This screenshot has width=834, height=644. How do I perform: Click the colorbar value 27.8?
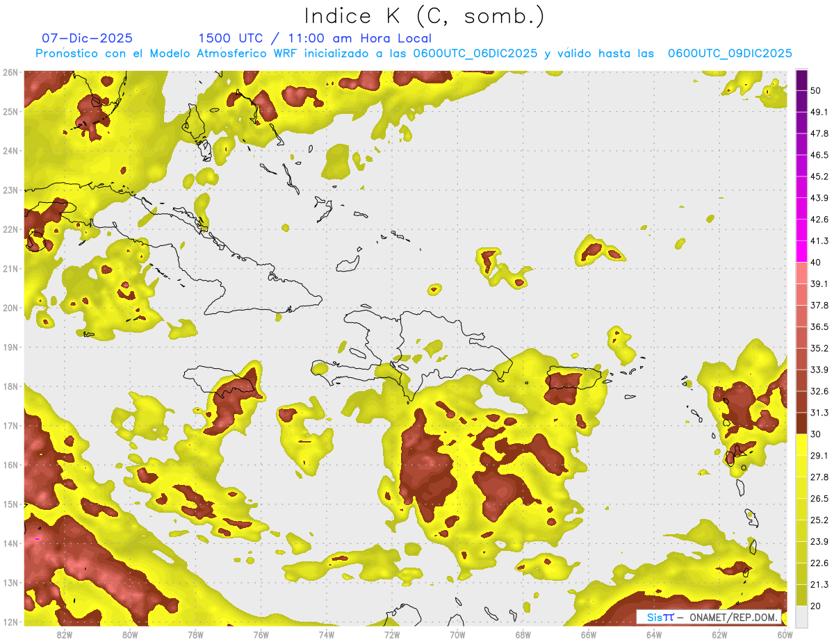pyautogui.click(x=819, y=477)
